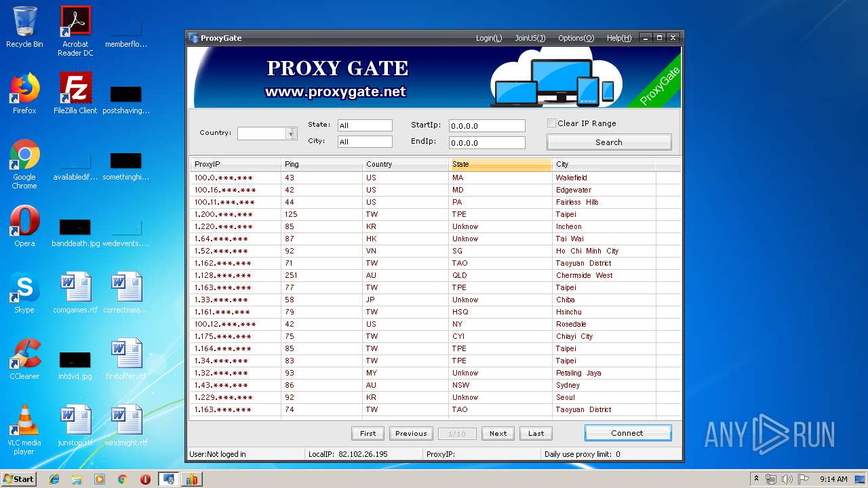This screenshot has height=488, width=868.
Task: Open Opera browser desktop icon
Action: 24,226
